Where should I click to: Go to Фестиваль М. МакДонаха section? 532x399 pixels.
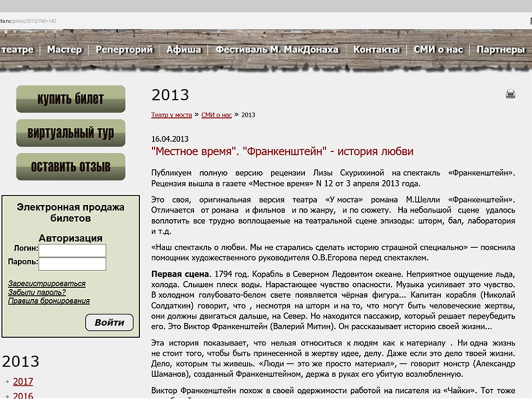click(x=277, y=49)
